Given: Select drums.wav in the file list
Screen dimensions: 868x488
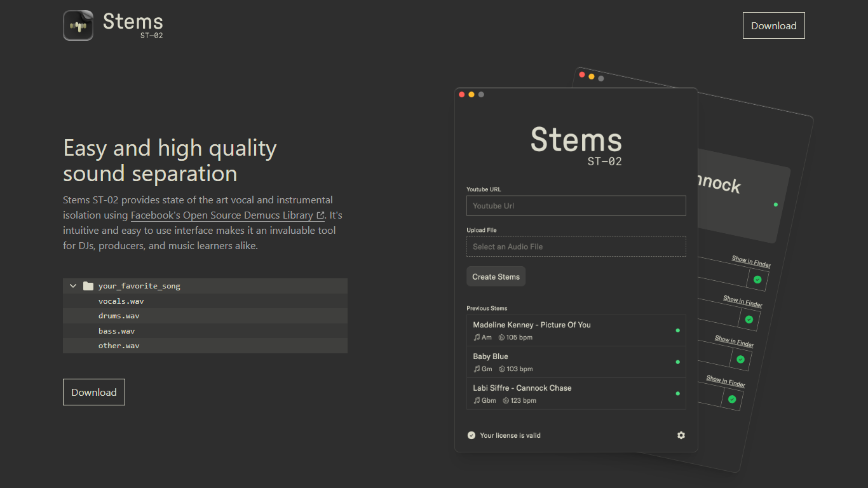Looking at the screenshot, I should click(x=205, y=316).
